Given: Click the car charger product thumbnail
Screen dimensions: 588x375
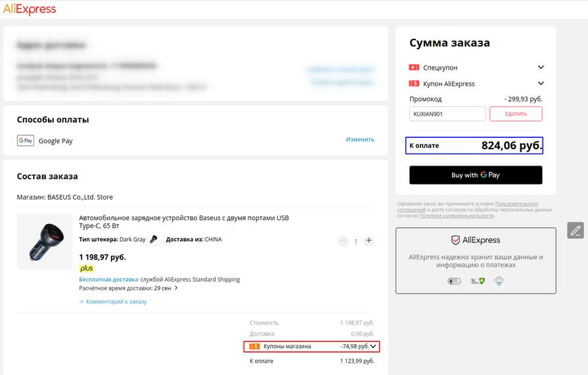Looking at the screenshot, I should (x=45, y=242).
